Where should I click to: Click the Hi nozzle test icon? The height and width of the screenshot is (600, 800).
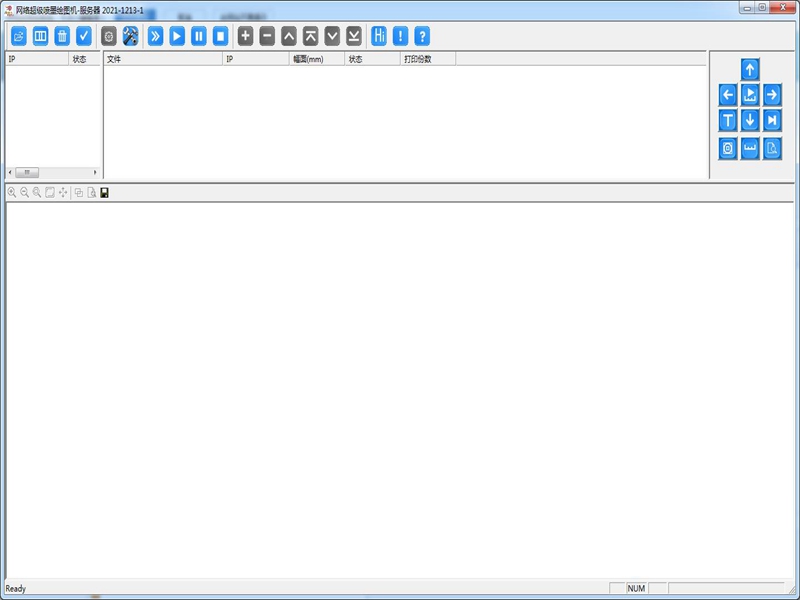[x=380, y=36]
